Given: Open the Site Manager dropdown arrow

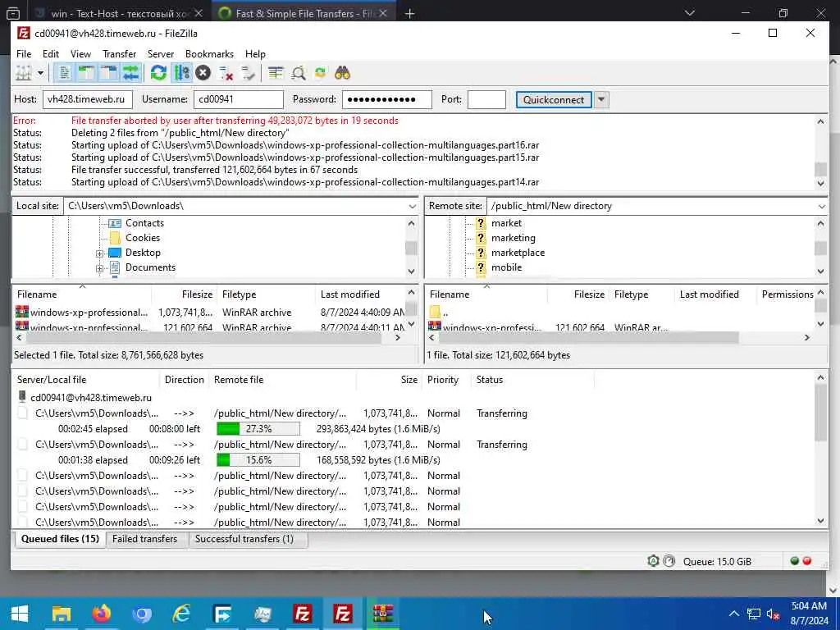Looking at the screenshot, I should click(x=40, y=73).
